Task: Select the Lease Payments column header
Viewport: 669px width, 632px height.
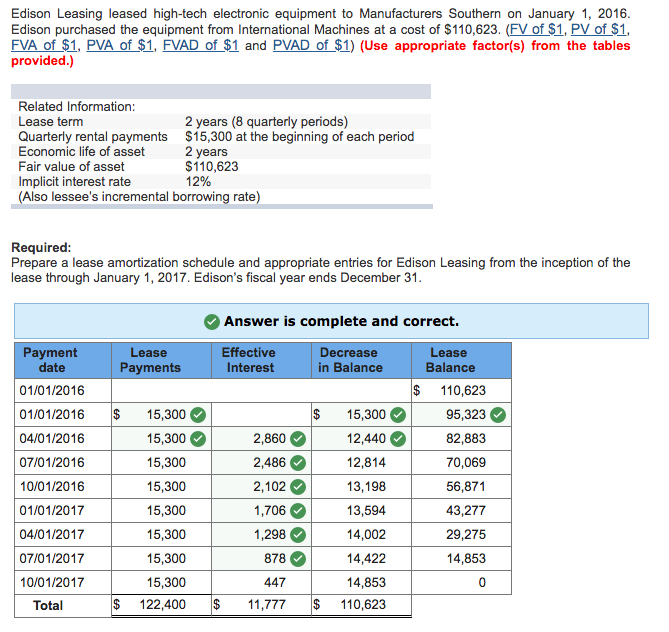Action: point(162,360)
